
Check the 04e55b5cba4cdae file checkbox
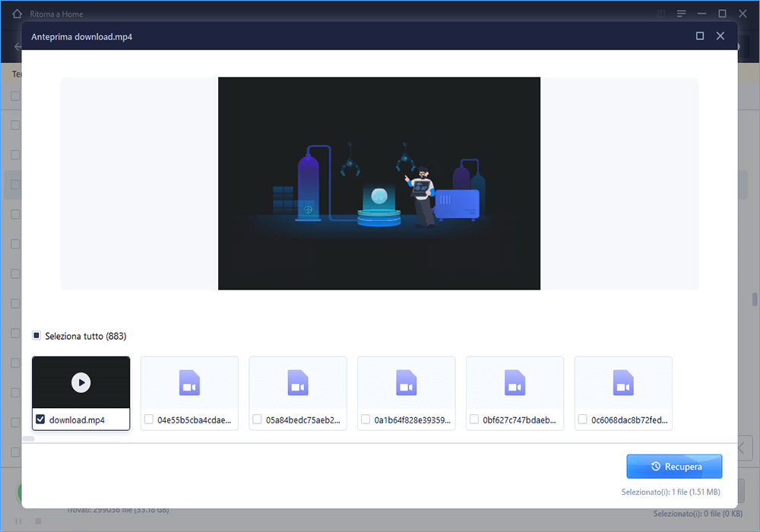coord(149,420)
